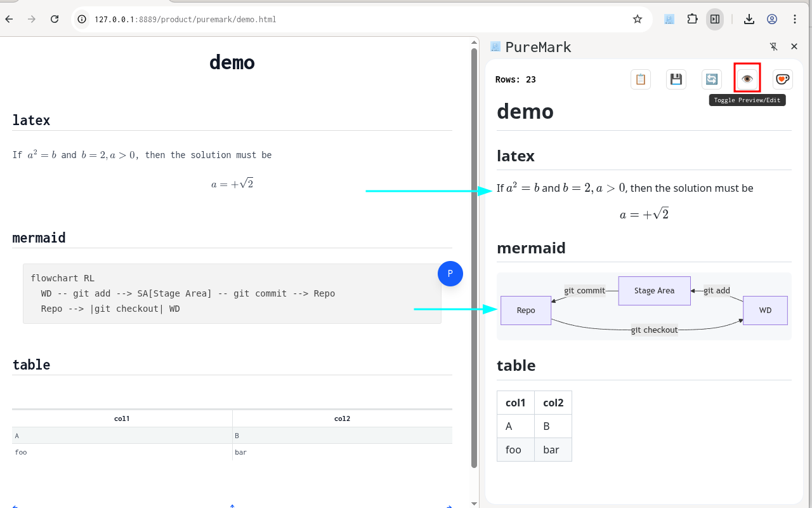Image resolution: width=812 pixels, height=508 pixels.
Task: Select the "demo" heading in PureMark preview
Action: [x=525, y=112]
